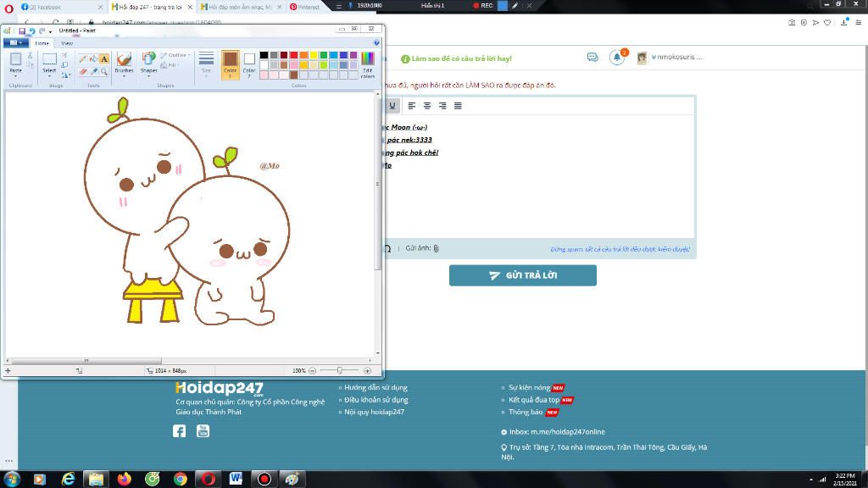The height and width of the screenshot is (488, 868).
Task: Select the Color picker eyedropper tool
Action: [x=93, y=71]
